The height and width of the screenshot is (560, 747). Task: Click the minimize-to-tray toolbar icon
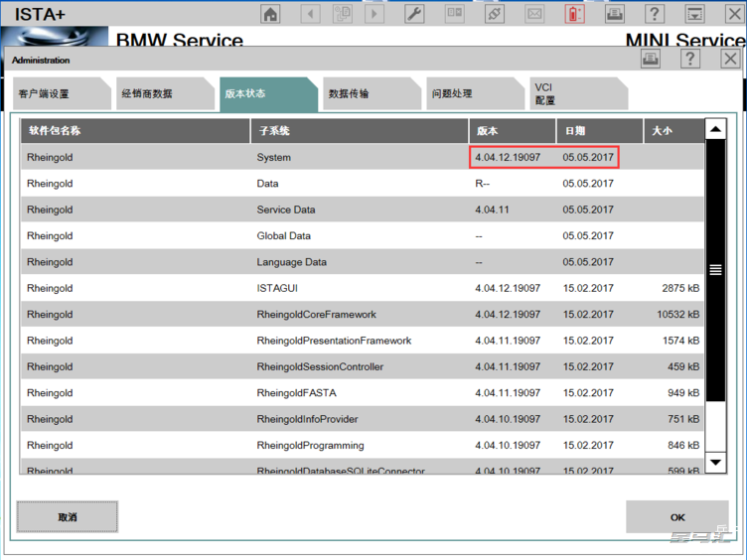tap(694, 14)
